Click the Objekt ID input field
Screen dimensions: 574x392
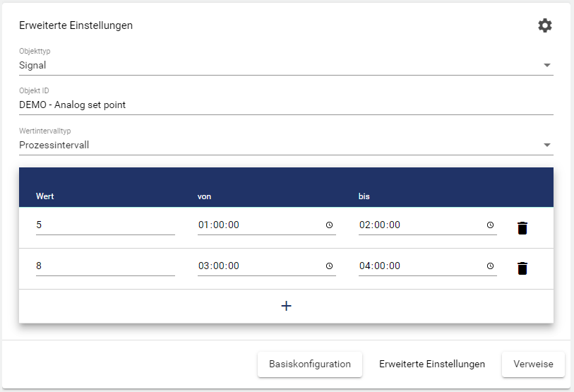pos(285,105)
